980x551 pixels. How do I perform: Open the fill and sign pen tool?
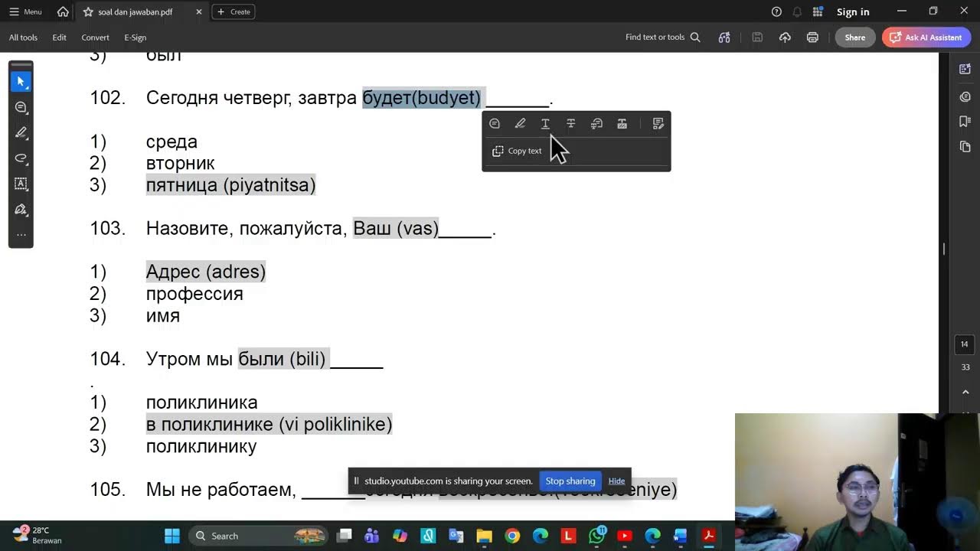[x=21, y=210]
